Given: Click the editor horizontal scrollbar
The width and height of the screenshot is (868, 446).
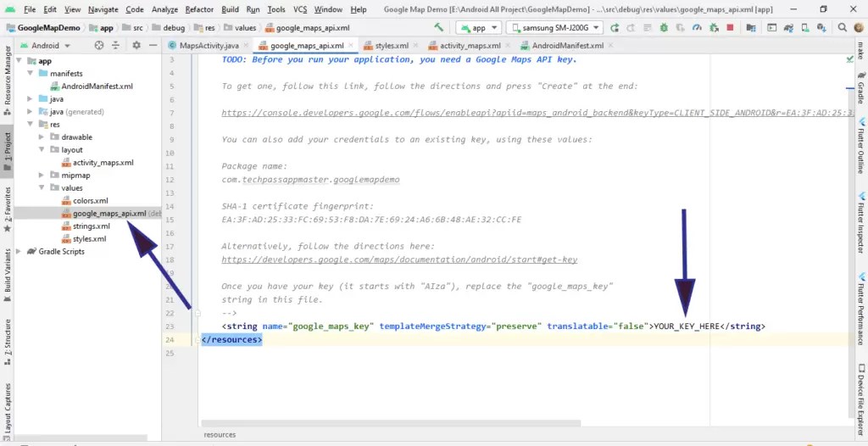Looking at the screenshot, I should coord(391,423).
